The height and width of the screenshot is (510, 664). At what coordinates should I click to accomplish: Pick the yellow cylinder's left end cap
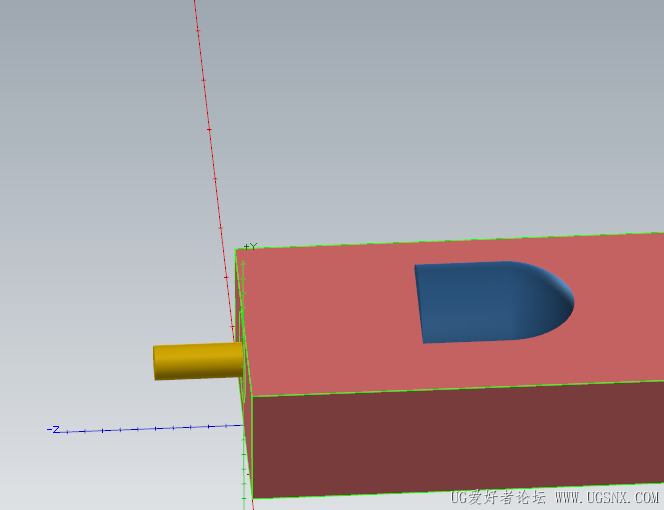[x=154, y=363]
